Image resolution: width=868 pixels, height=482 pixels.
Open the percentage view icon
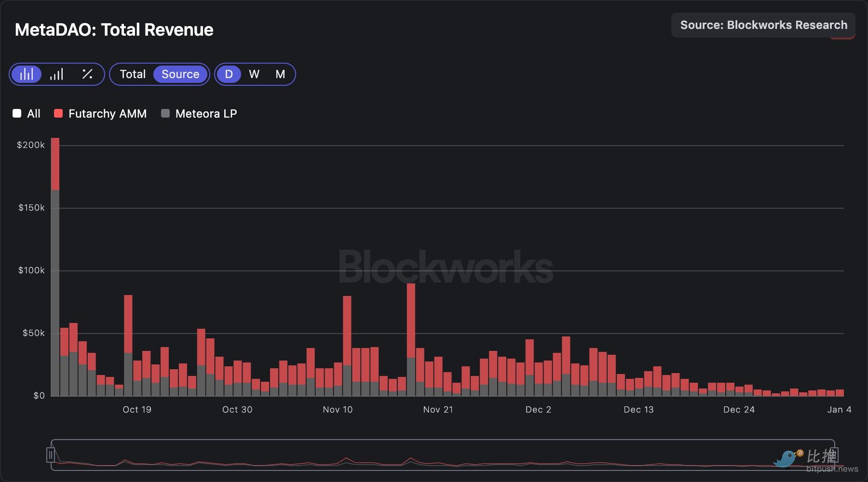pyautogui.click(x=87, y=74)
